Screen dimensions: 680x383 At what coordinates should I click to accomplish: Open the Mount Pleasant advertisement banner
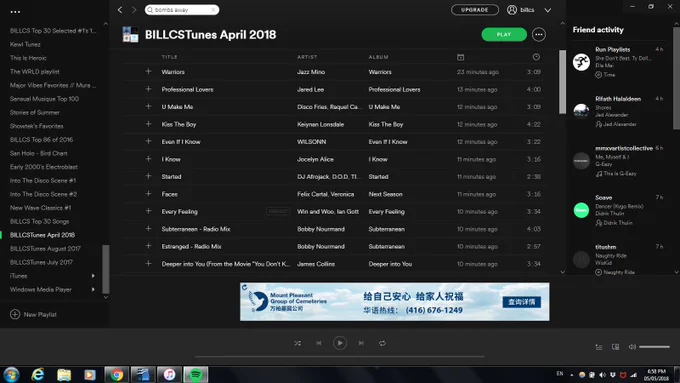point(395,302)
